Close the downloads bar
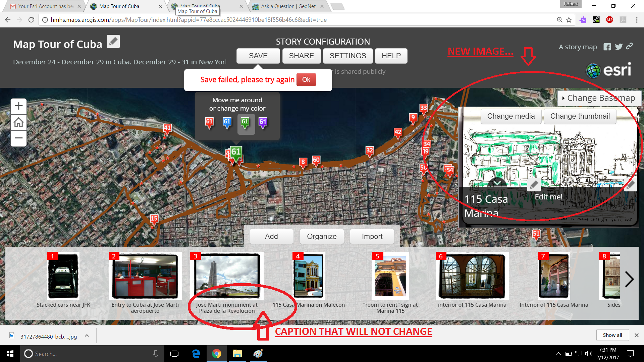 click(636, 335)
